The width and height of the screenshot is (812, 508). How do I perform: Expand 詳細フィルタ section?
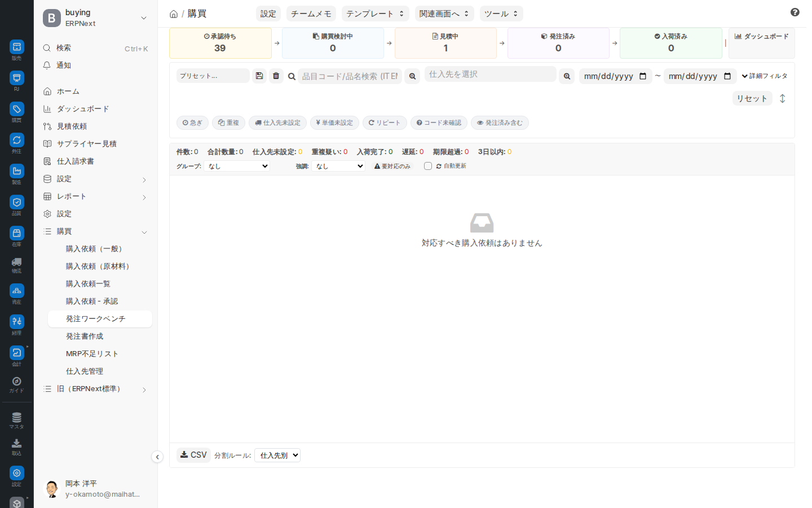click(765, 76)
